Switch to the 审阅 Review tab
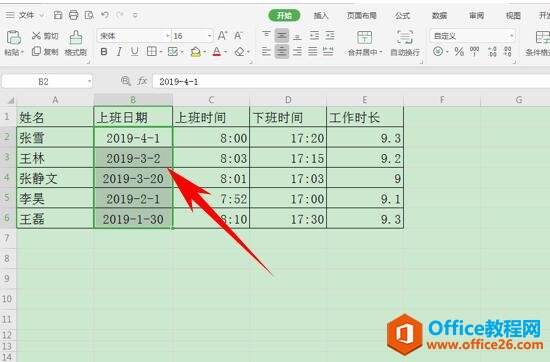The width and height of the screenshot is (550, 362). (476, 15)
